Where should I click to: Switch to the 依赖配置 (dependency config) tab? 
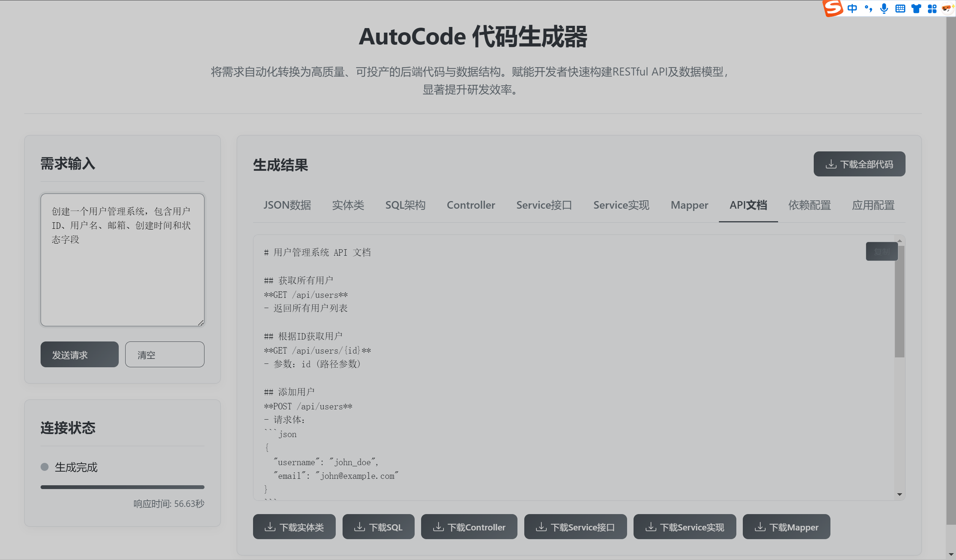[x=809, y=205]
